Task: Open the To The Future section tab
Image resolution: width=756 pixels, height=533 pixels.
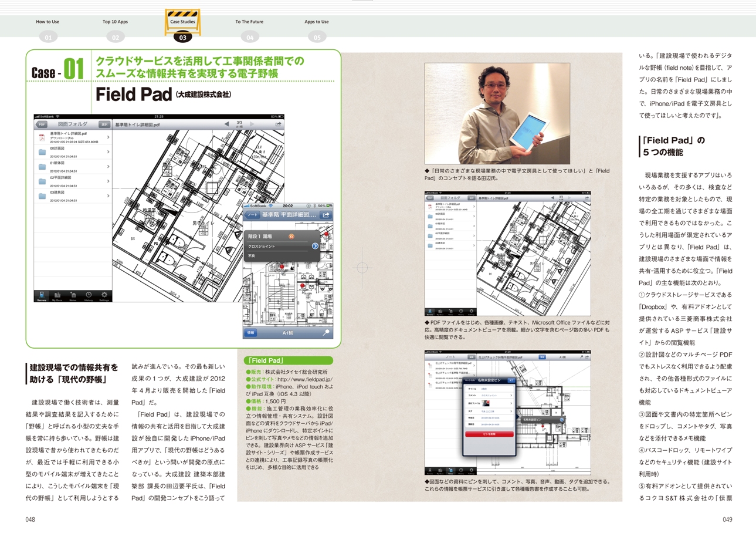Action: click(x=249, y=22)
